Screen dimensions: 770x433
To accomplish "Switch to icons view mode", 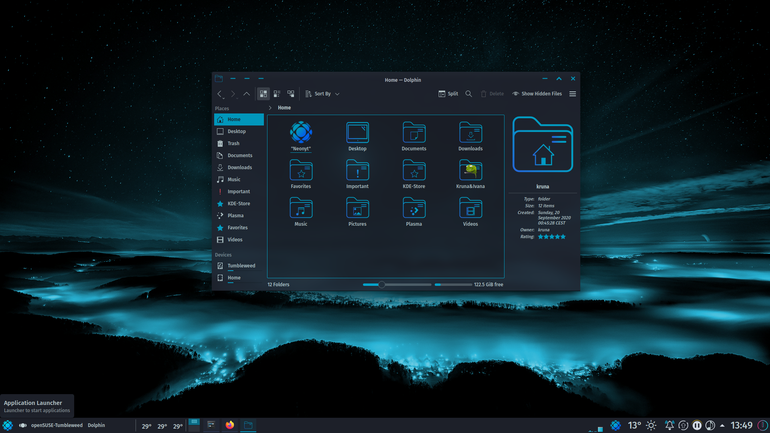I will click(x=263, y=94).
